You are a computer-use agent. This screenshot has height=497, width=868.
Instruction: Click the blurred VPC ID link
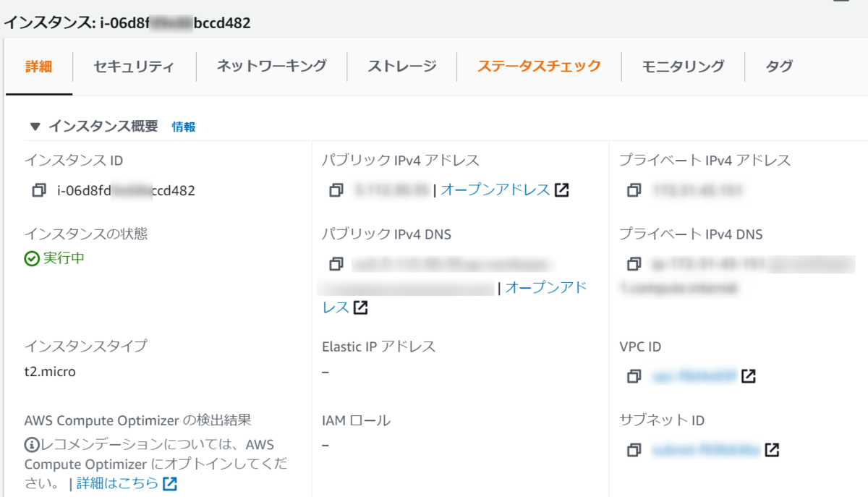(x=694, y=376)
